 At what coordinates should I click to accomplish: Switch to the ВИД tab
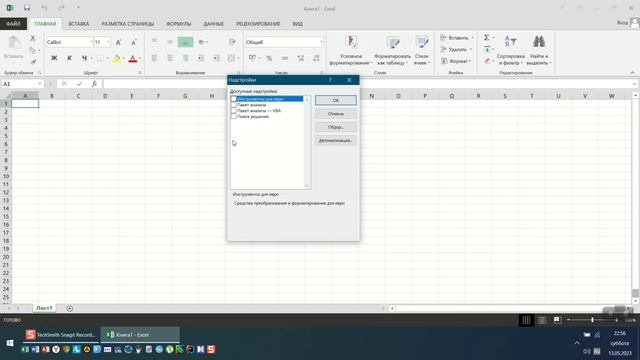click(298, 24)
